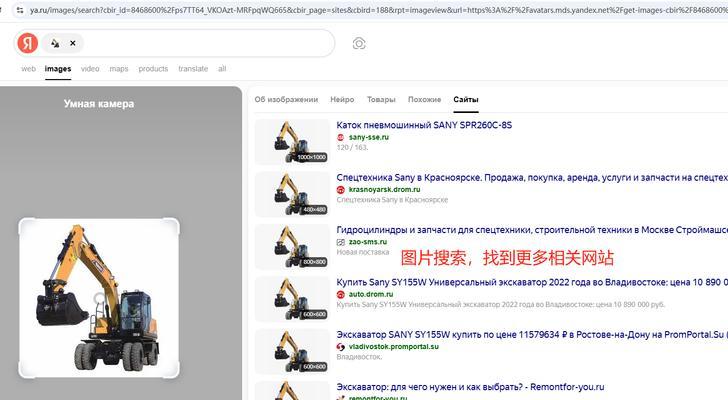Click the browser address bar URL
Screen dimensions: 728x400
click(x=378, y=10)
